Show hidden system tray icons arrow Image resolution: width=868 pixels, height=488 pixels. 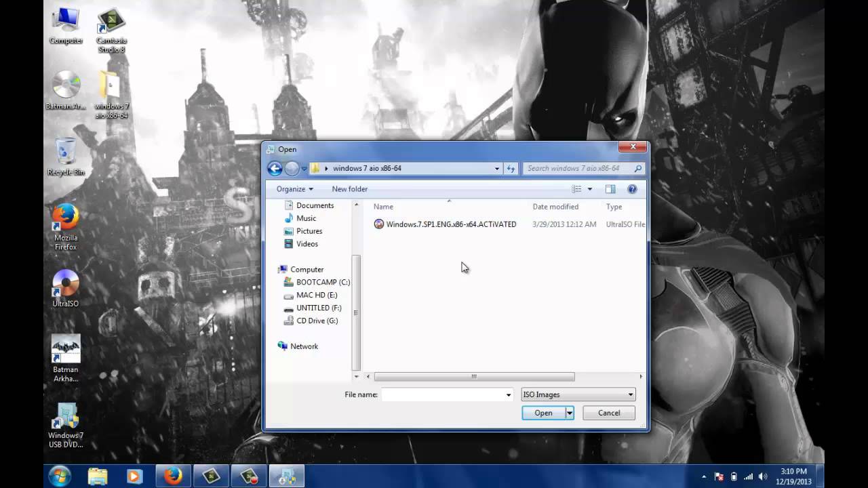tap(704, 476)
